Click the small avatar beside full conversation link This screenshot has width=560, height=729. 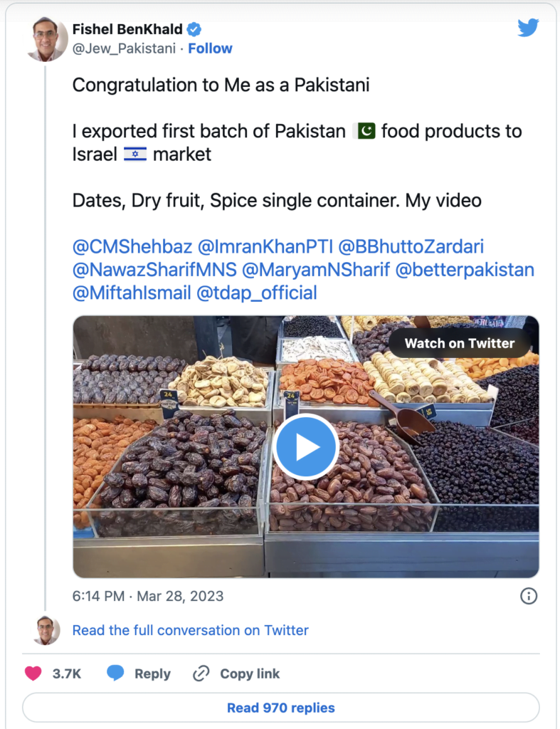pyautogui.click(x=48, y=631)
